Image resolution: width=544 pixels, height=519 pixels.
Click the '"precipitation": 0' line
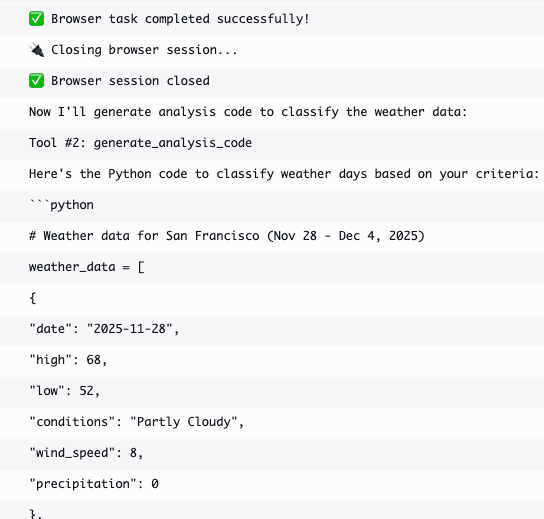coord(94,484)
